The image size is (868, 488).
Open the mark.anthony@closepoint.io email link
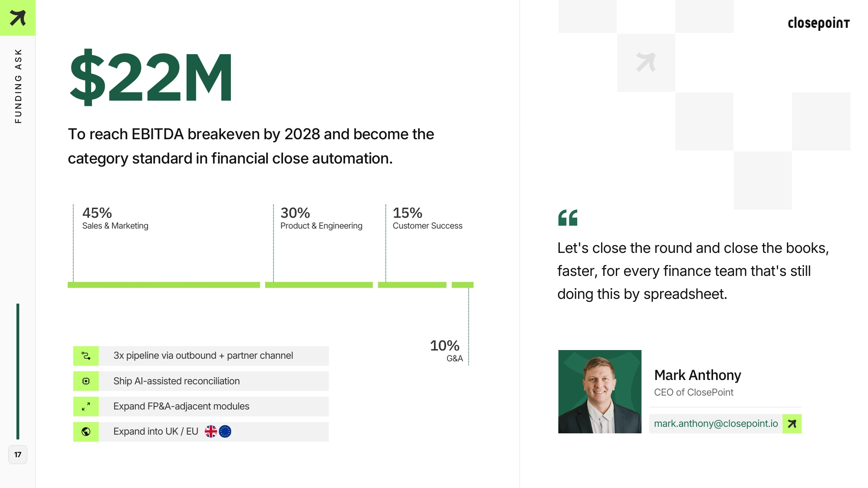pyautogui.click(x=716, y=424)
